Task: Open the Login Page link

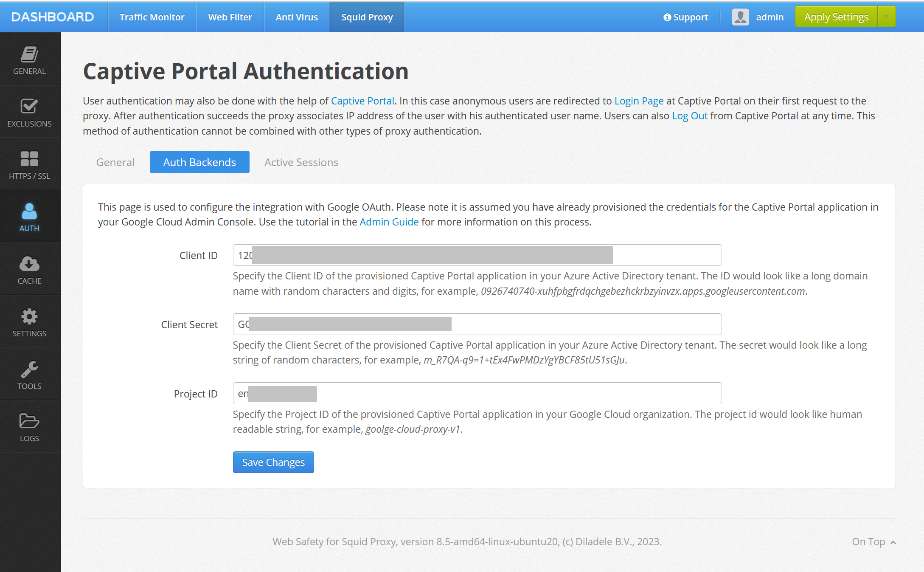Action: 639,101
